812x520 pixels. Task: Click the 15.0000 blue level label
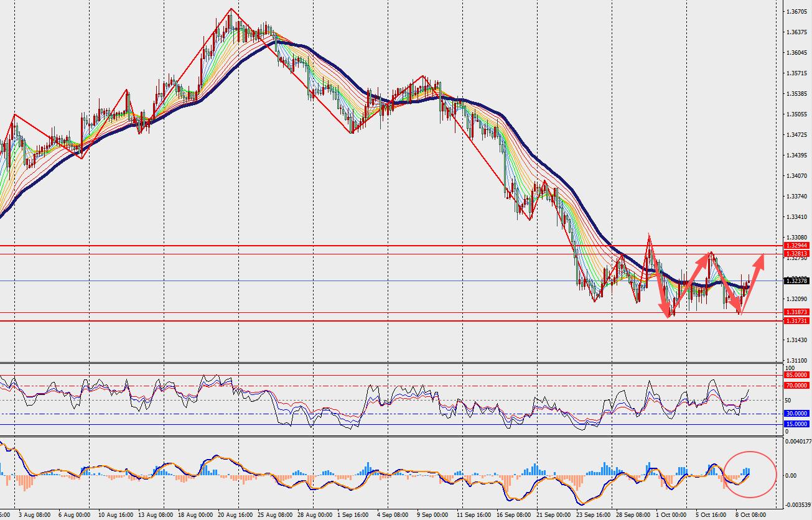tap(796, 424)
